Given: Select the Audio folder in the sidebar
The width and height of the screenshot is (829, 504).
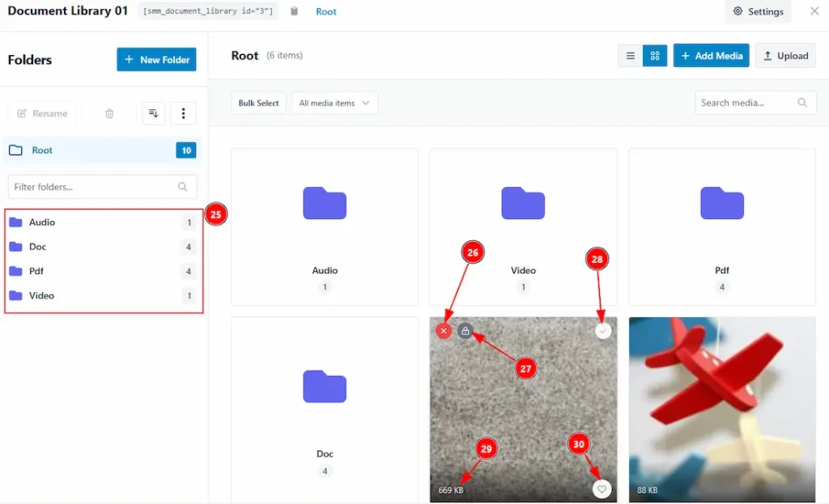Looking at the screenshot, I should pyautogui.click(x=42, y=222).
